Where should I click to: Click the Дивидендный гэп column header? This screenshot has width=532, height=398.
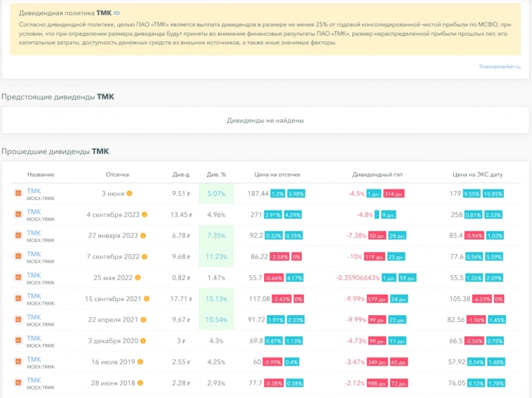pyautogui.click(x=379, y=174)
